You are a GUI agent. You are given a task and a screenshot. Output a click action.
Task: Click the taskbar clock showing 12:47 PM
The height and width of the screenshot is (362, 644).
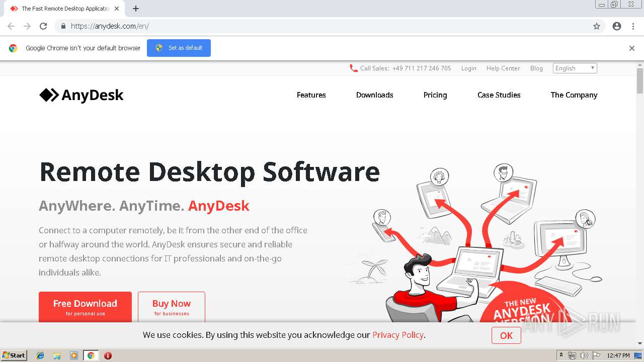point(618,355)
